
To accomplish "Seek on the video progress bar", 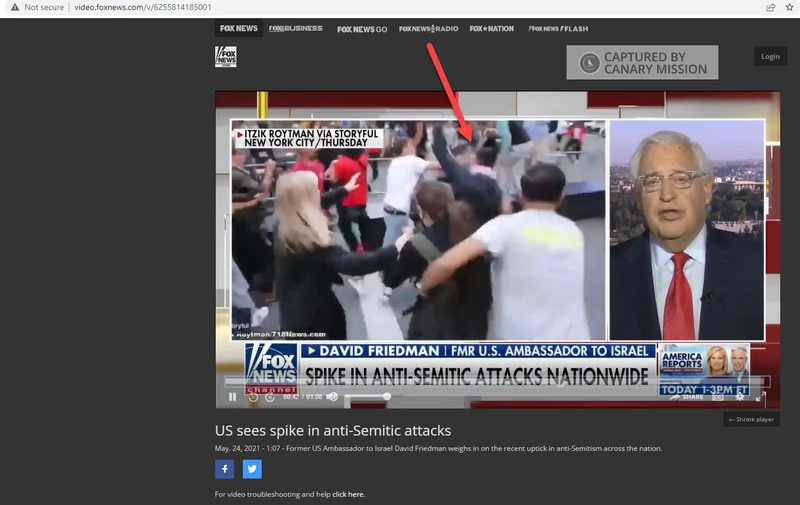I will tap(497, 382).
